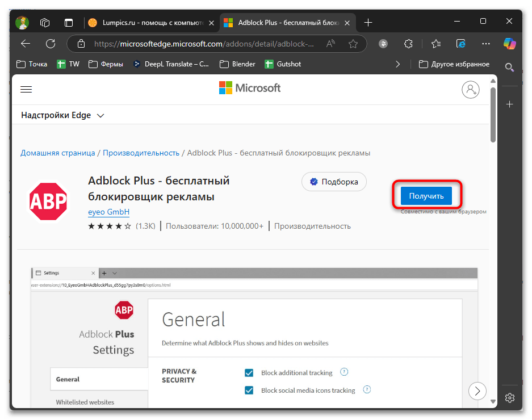
Task: Open the Фермы favorites folder
Action: point(106,64)
